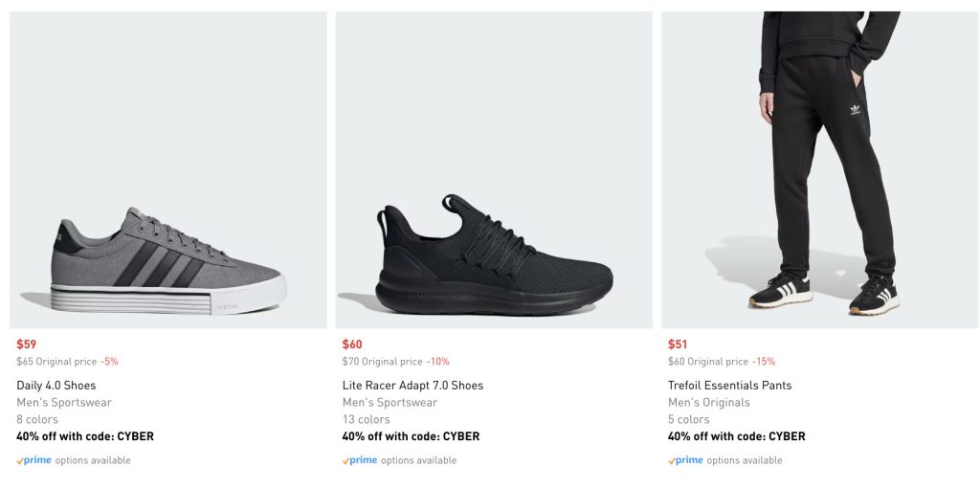View the 8 colors option for Daily 4.0
Screen dimensions: 980x488
pyautogui.click(x=37, y=419)
